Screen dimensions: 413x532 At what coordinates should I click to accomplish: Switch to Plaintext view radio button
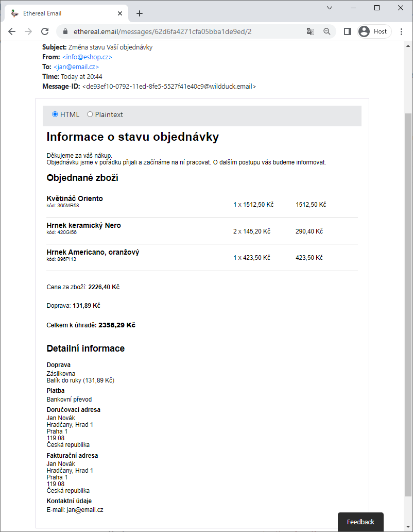[x=90, y=114]
